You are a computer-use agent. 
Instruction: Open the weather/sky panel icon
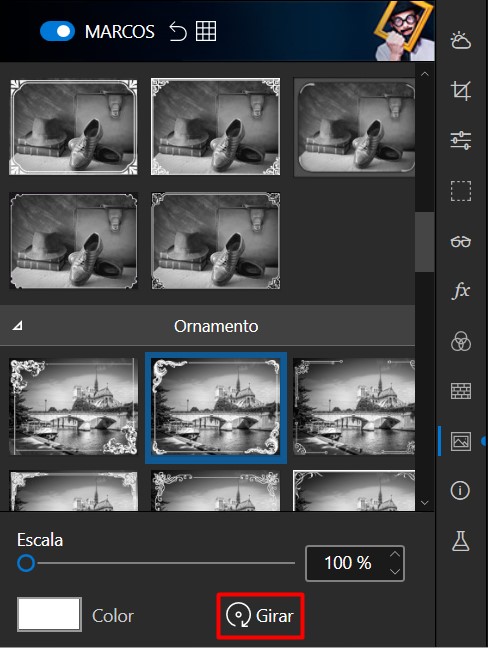coord(460,40)
